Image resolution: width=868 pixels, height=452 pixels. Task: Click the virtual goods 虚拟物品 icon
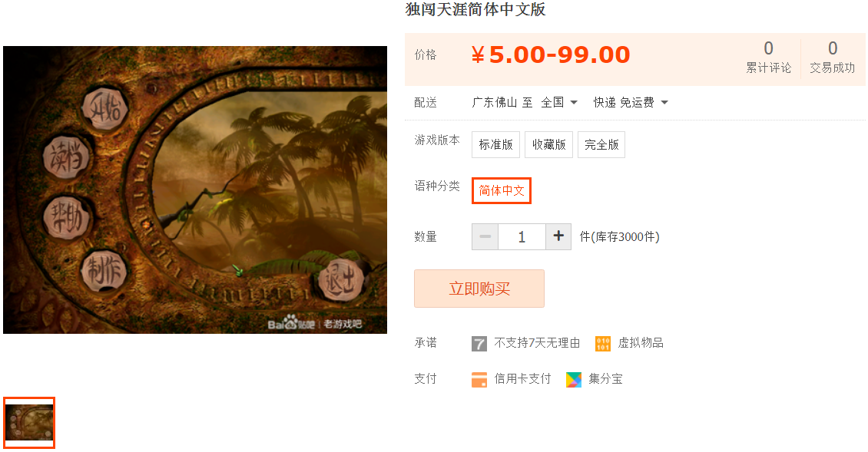[x=603, y=344]
